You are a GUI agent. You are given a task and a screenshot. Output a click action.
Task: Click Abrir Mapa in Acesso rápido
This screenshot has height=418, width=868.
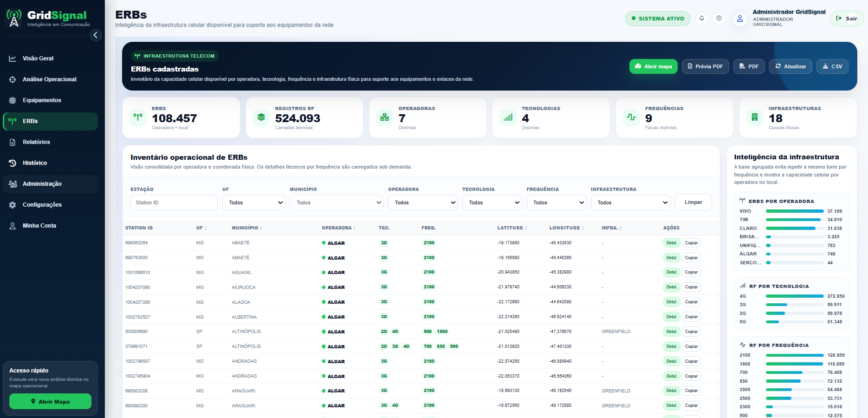pyautogui.click(x=50, y=401)
